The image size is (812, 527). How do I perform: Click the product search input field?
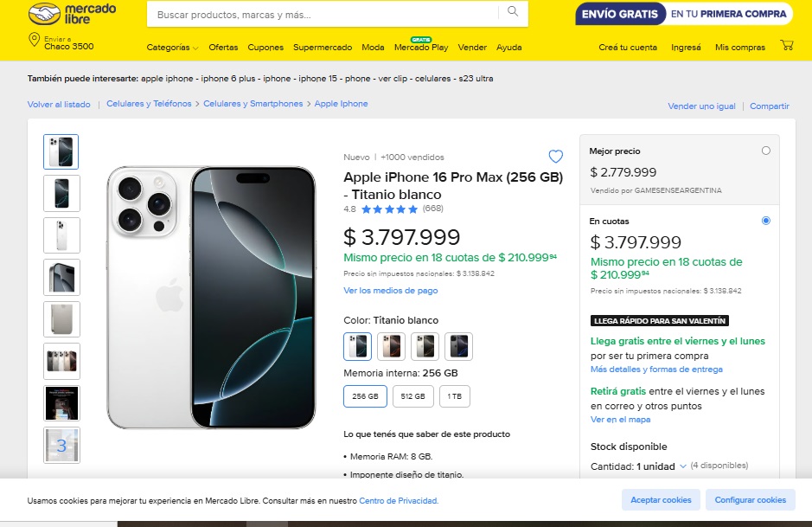(324, 15)
